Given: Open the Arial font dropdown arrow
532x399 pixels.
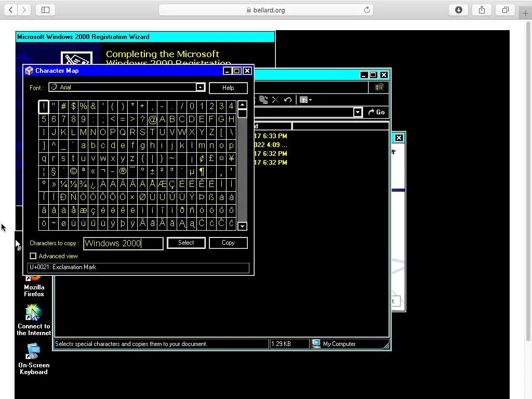Looking at the screenshot, I should point(200,87).
